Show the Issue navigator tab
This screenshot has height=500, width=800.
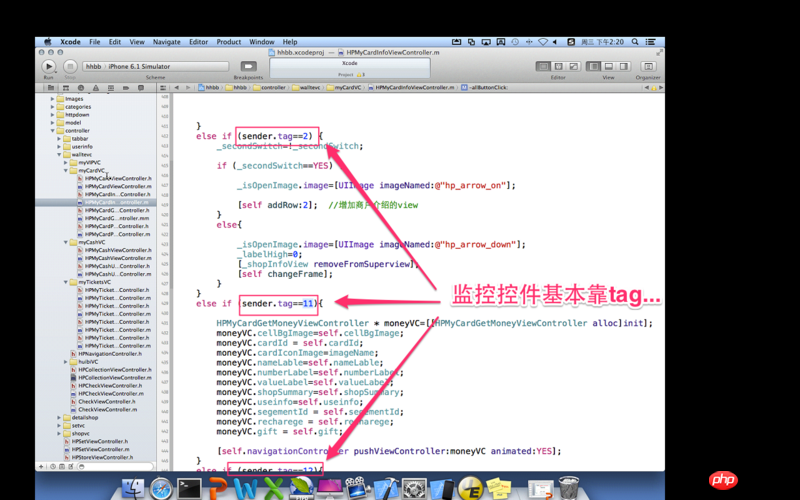95,88
